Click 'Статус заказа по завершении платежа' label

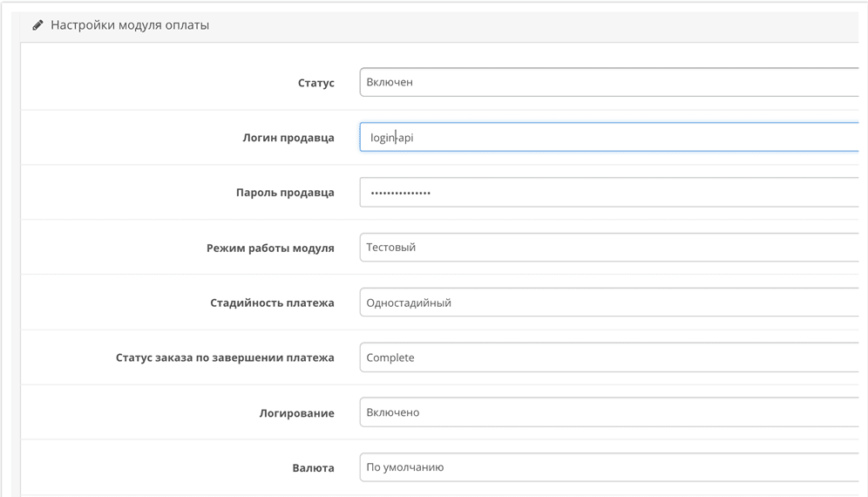(x=225, y=358)
